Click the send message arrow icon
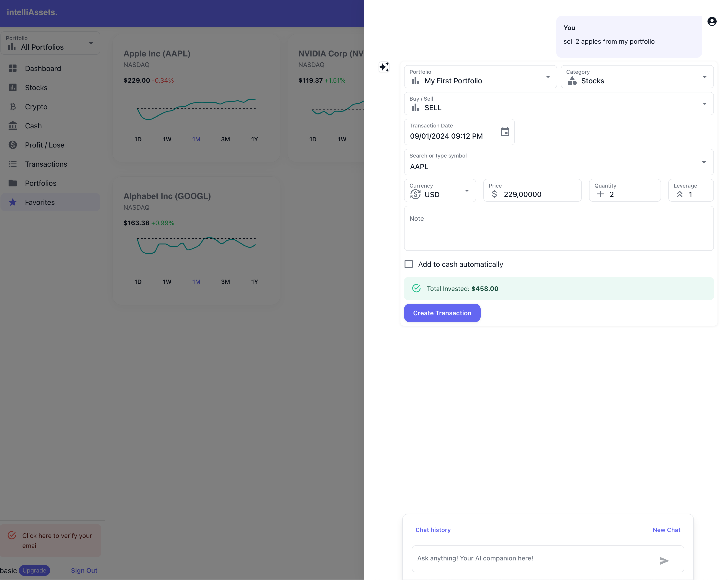Screen dimensions: 728x580 click(x=664, y=560)
